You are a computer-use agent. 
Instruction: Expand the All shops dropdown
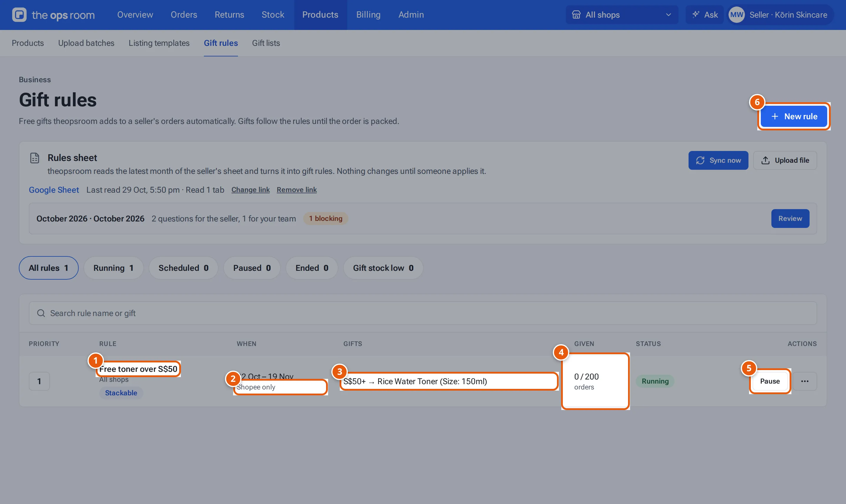(622, 15)
